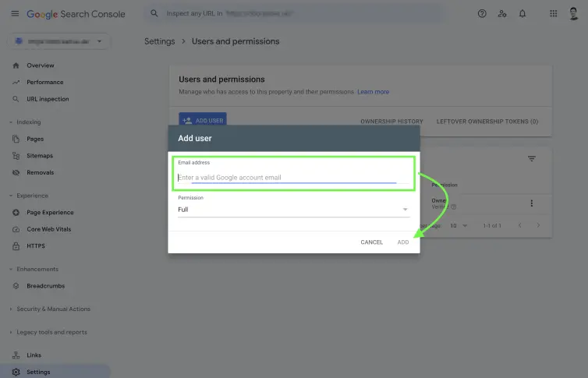
Task: Open Sitemaps in the sidebar
Action: [x=40, y=156]
